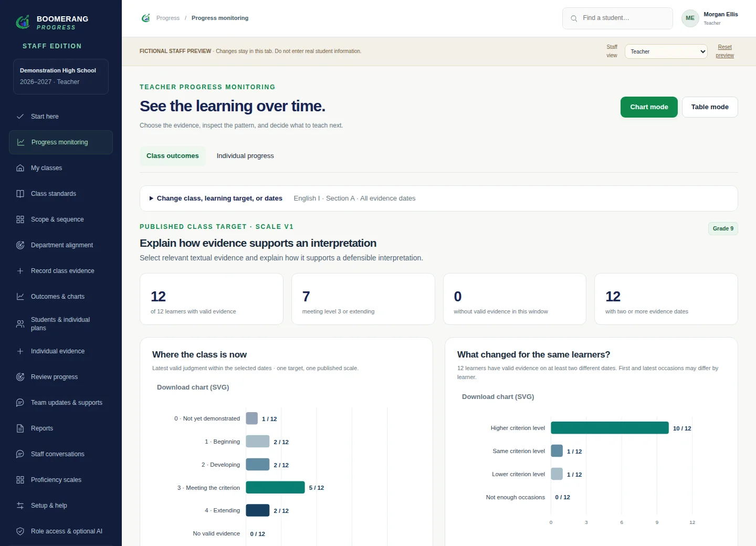This screenshot has width=756, height=546.
Task: Click the target icon beside Review progress
Action: click(20, 377)
